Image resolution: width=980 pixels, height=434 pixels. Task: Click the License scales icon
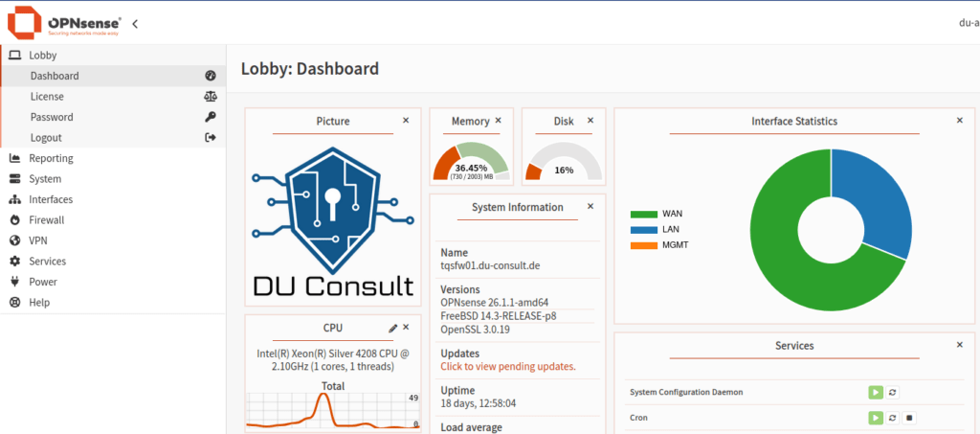[210, 97]
